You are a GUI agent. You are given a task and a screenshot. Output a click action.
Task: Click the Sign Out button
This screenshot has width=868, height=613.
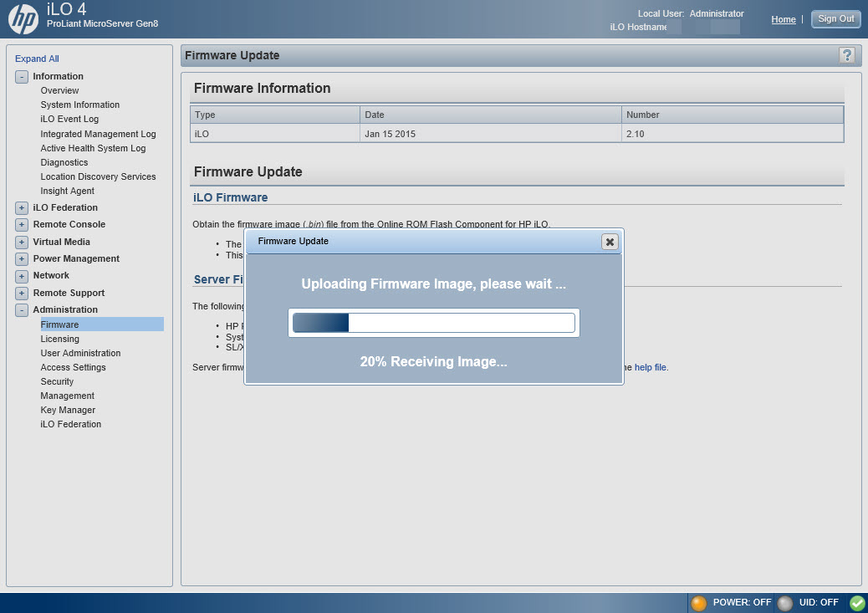[x=835, y=19]
